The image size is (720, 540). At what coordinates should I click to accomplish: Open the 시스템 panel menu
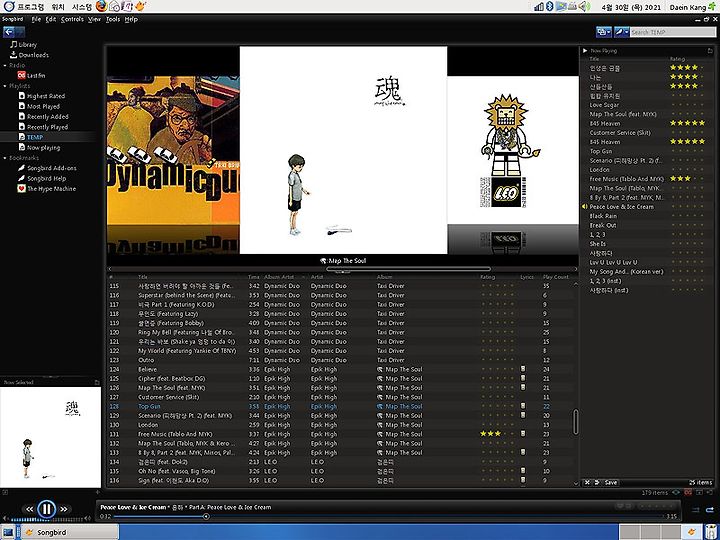pos(82,6)
